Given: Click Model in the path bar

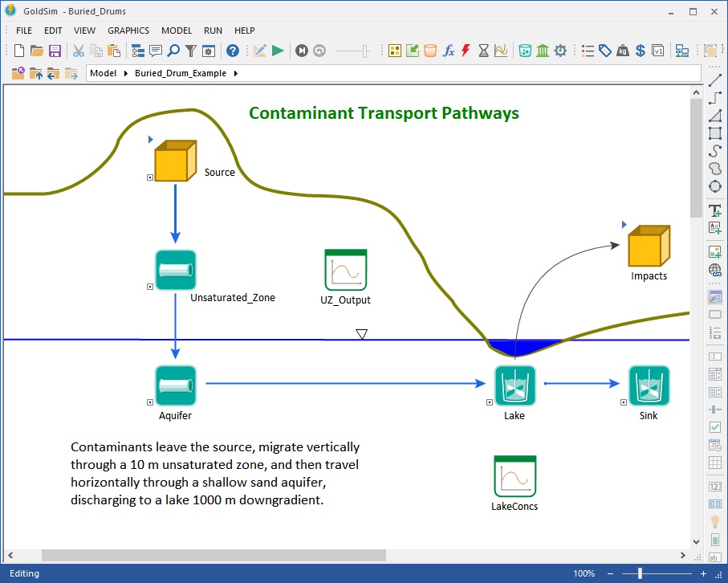Looking at the screenshot, I should [x=103, y=73].
